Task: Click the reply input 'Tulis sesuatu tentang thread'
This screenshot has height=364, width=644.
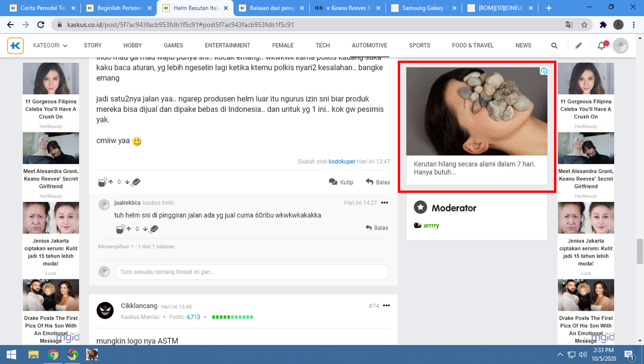Action: pos(252,272)
